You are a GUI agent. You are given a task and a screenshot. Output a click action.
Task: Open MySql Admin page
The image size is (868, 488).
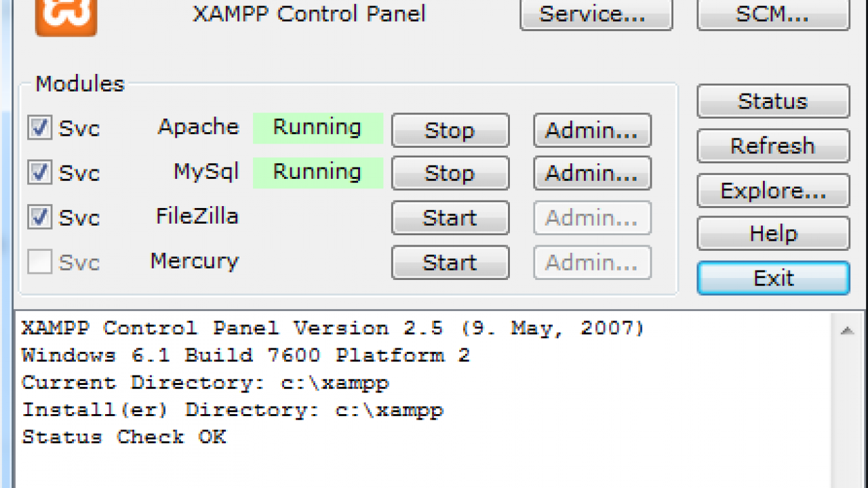click(592, 174)
